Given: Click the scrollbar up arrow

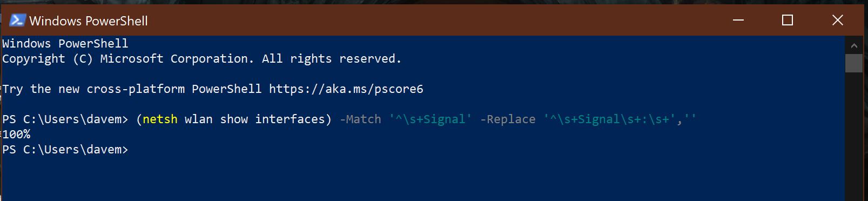Looking at the screenshot, I should tap(854, 46).
